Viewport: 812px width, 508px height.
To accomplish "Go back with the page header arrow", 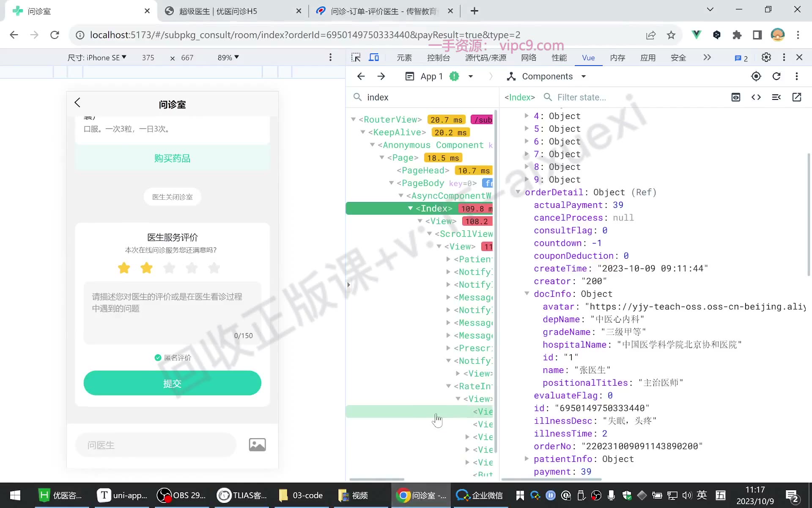I will (x=77, y=102).
